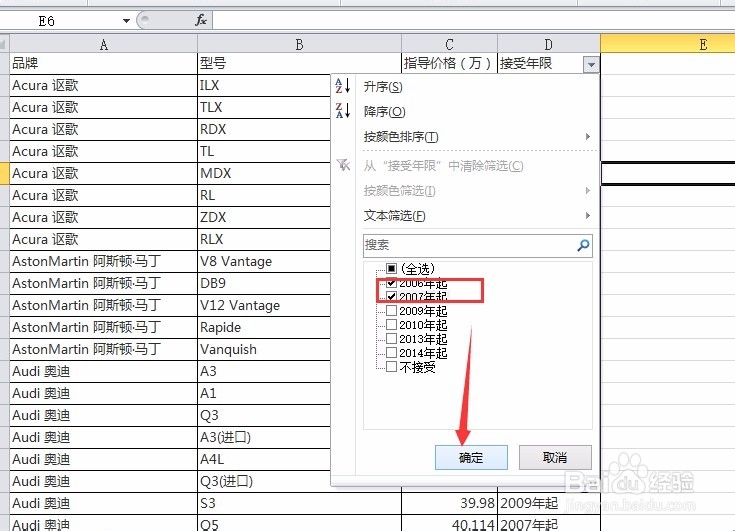Select the AstonMartin cell beside Rapide
The width and height of the screenshot is (735, 531).
tap(104, 328)
